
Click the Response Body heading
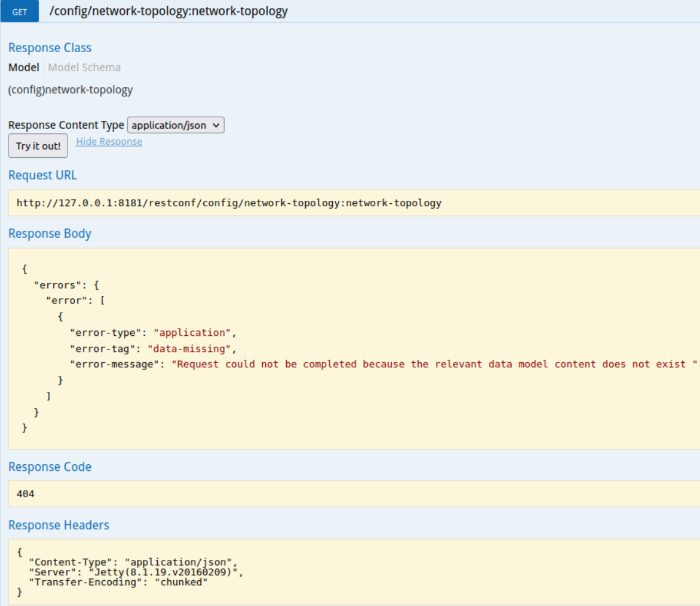[50, 234]
